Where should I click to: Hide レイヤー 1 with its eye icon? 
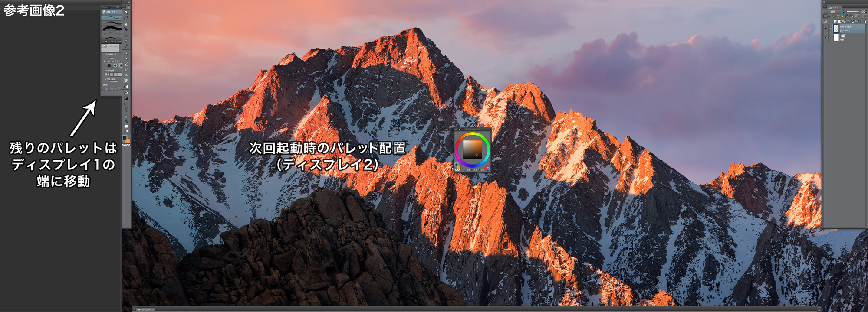click(826, 29)
